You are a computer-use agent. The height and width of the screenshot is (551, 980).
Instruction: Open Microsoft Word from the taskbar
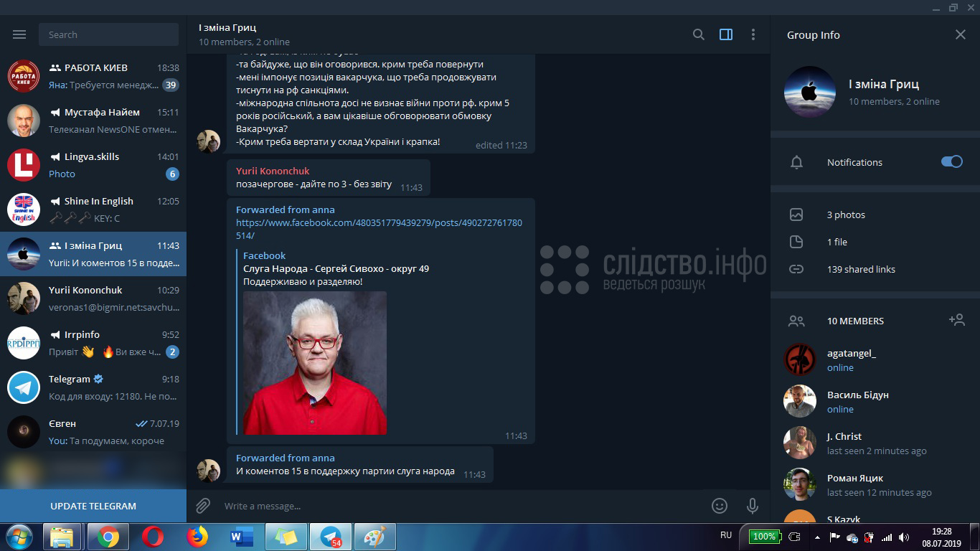(241, 537)
